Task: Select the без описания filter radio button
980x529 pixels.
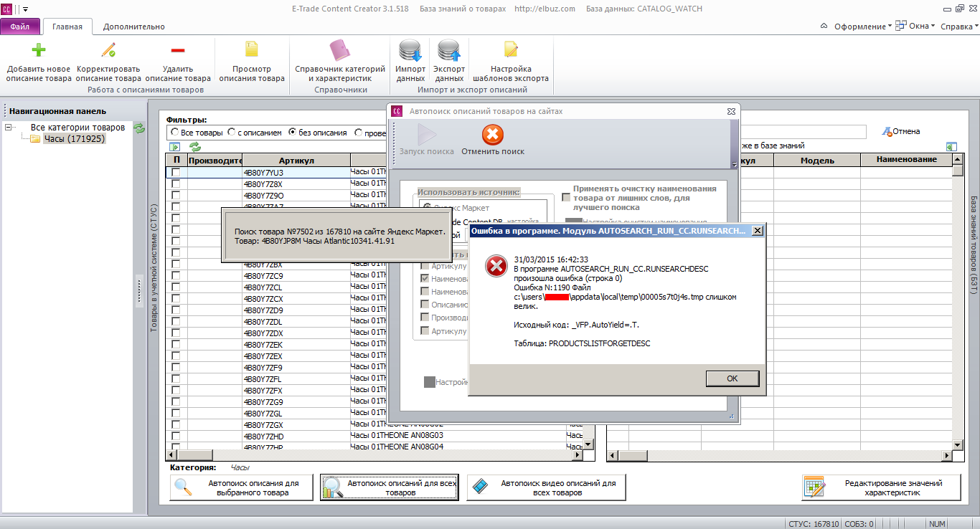Action: pyautogui.click(x=293, y=132)
